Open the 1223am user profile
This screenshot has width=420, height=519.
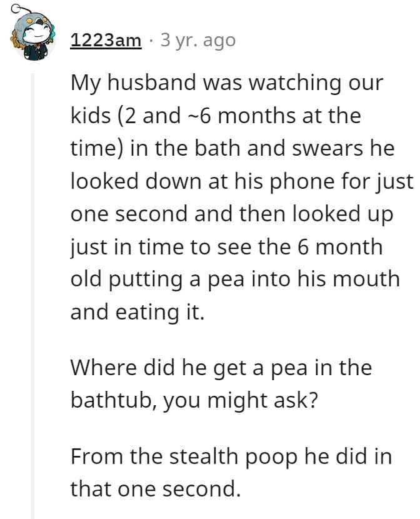click(x=106, y=40)
